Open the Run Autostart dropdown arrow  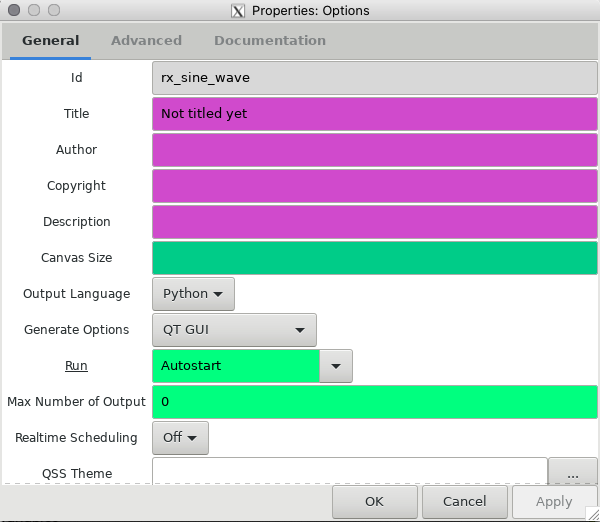pyautogui.click(x=336, y=366)
